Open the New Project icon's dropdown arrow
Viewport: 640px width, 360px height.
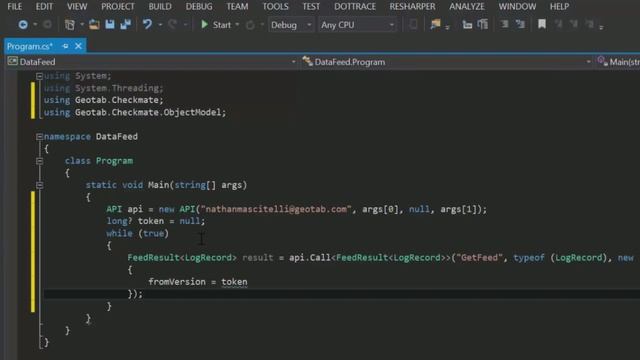click(x=82, y=25)
